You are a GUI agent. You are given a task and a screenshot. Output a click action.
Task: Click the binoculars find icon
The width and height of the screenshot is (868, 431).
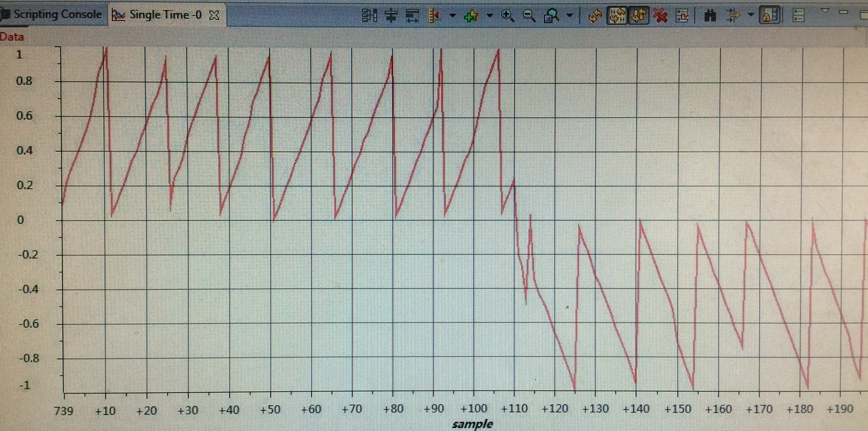[710, 15]
